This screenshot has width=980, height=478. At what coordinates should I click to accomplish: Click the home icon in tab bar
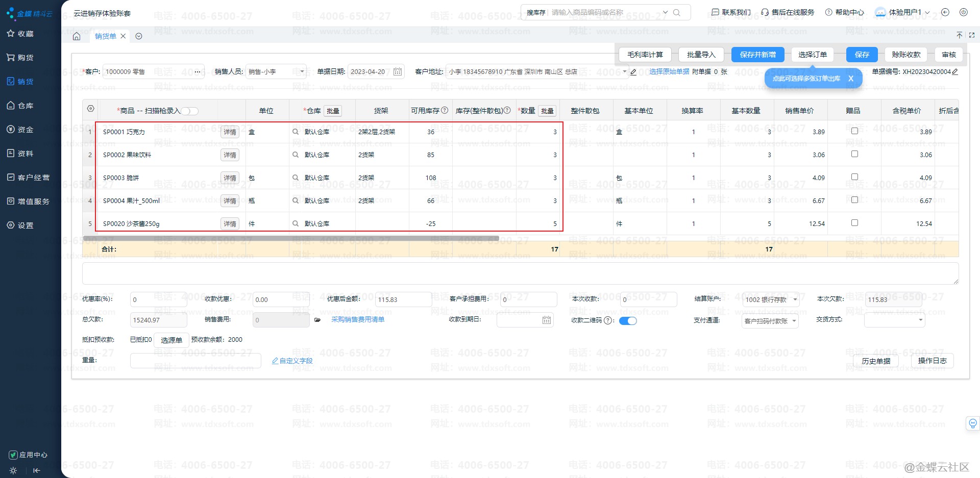click(x=77, y=36)
